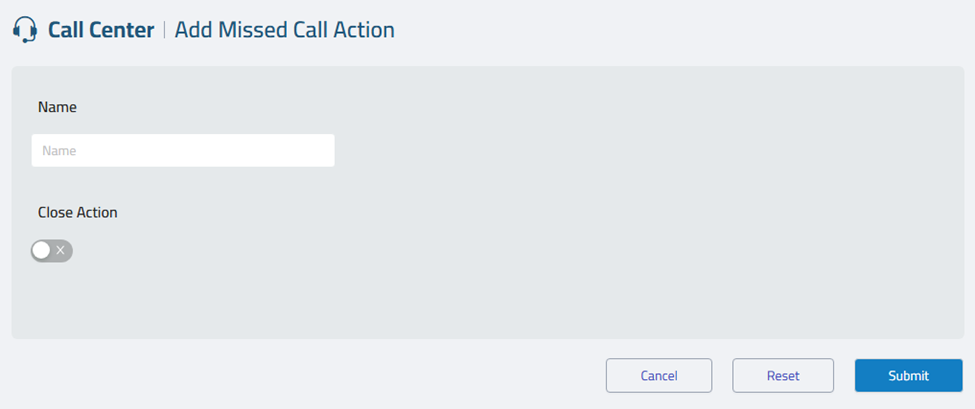Click the X mark on Close Action switch
Viewport: 975px width, 409px height.
[x=61, y=250]
